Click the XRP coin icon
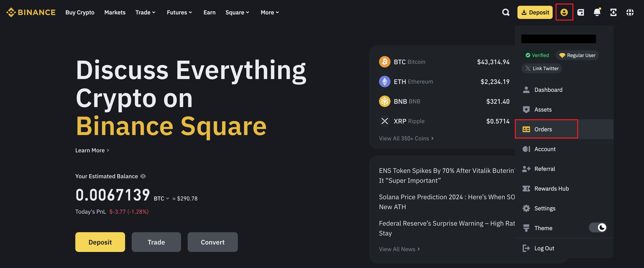 click(x=385, y=121)
